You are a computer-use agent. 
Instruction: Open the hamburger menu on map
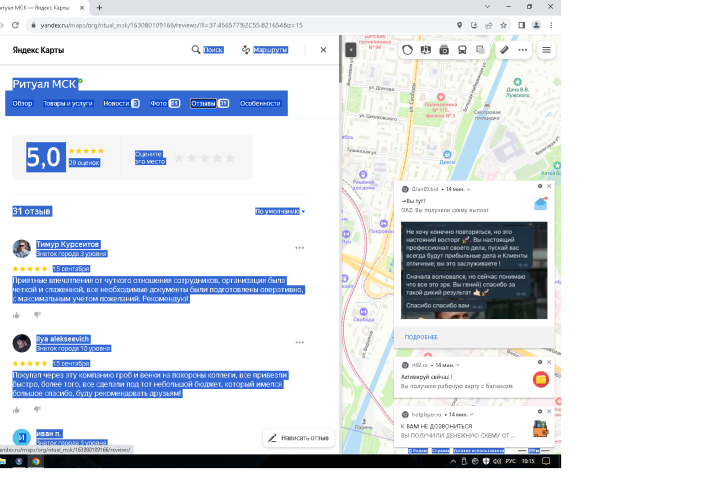click(546, 50)
